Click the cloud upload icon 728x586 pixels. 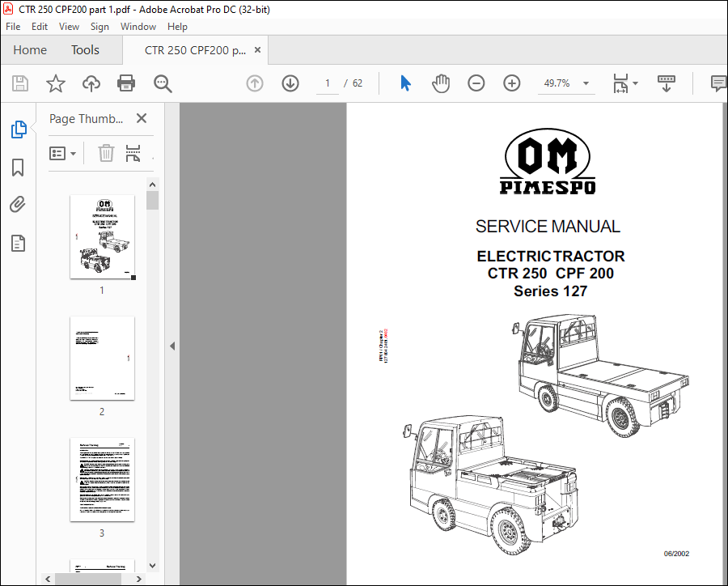coord(91,83)
